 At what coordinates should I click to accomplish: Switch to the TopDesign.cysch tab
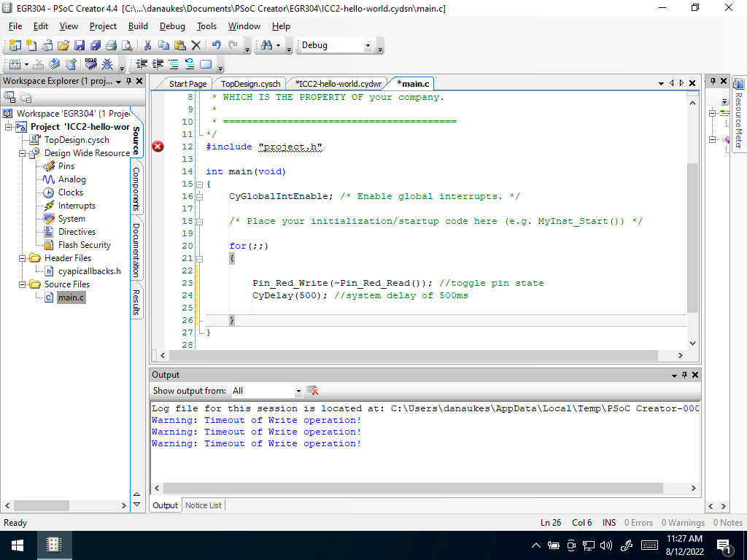pyautogui.click(x=251, y=84)
